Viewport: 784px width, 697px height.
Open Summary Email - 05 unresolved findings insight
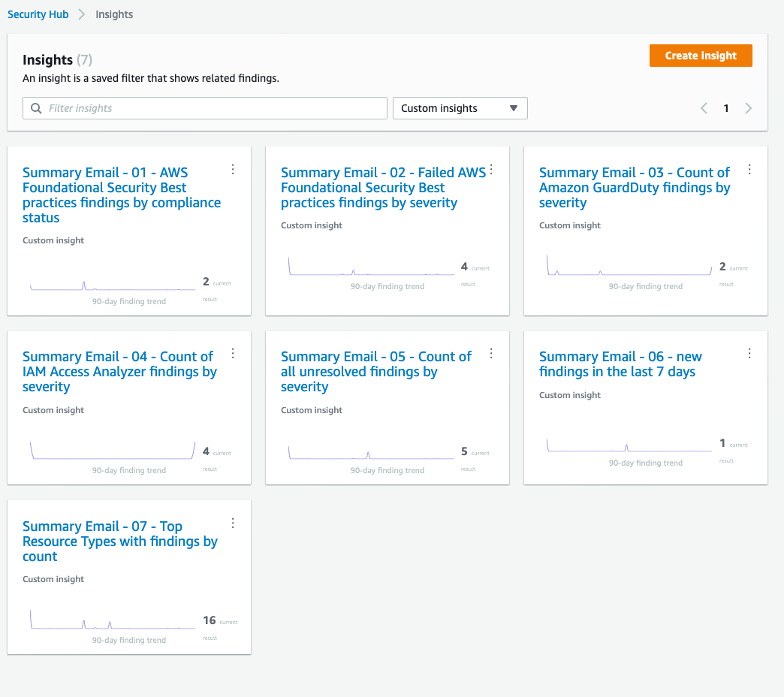(x=375, y=372)
